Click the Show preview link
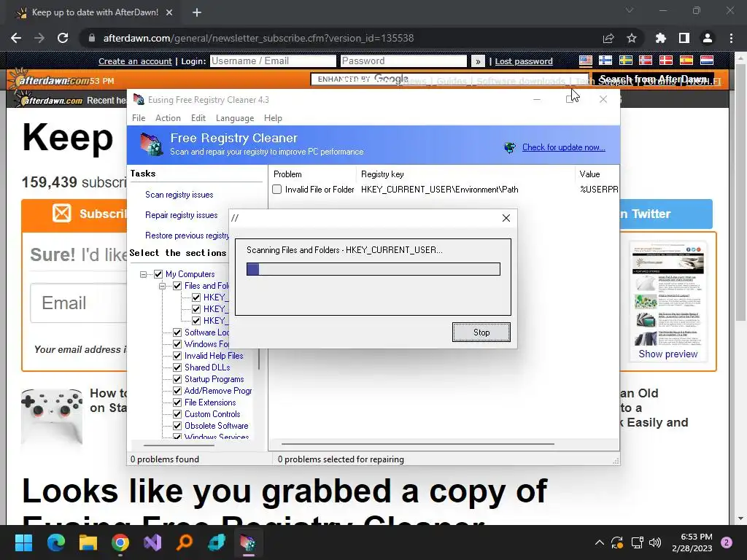The image size is (747, 560). tap(668, 354)
